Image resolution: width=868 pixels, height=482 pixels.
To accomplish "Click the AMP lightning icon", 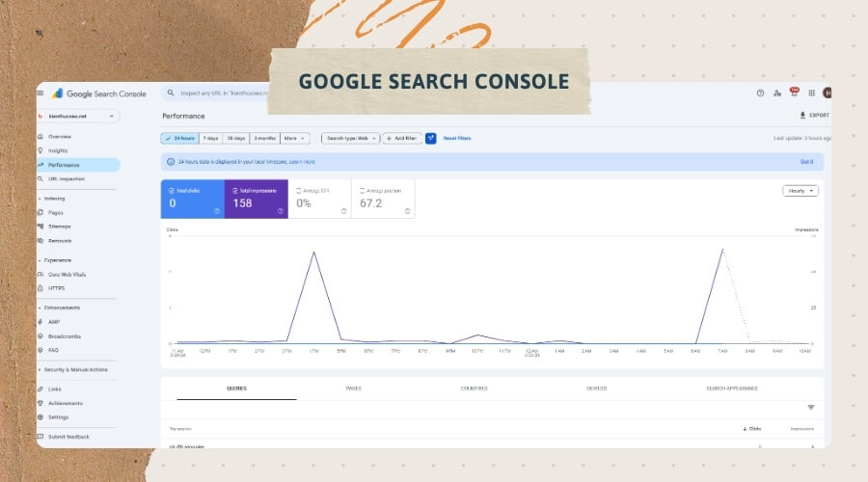I will 41,322.
